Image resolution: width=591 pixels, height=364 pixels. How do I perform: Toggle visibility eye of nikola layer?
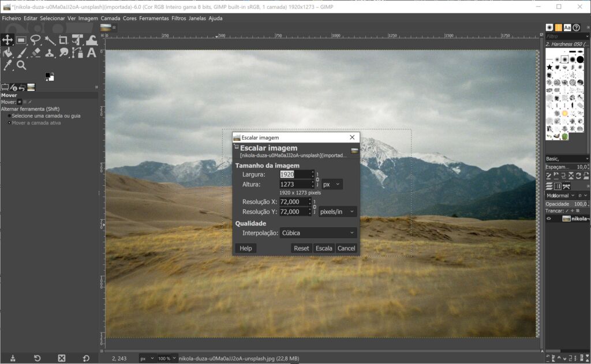549,219
